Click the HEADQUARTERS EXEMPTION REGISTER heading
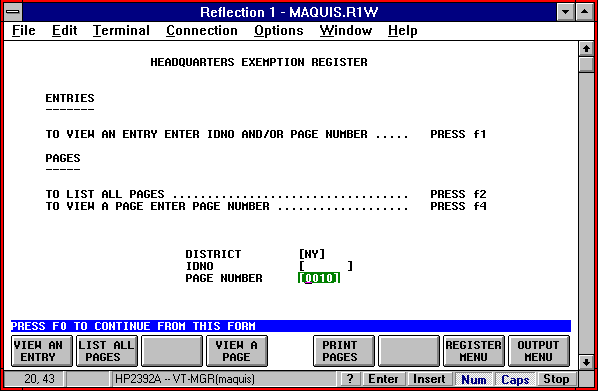The width and height of the screenshot is (598, 391). pos(259,62)
